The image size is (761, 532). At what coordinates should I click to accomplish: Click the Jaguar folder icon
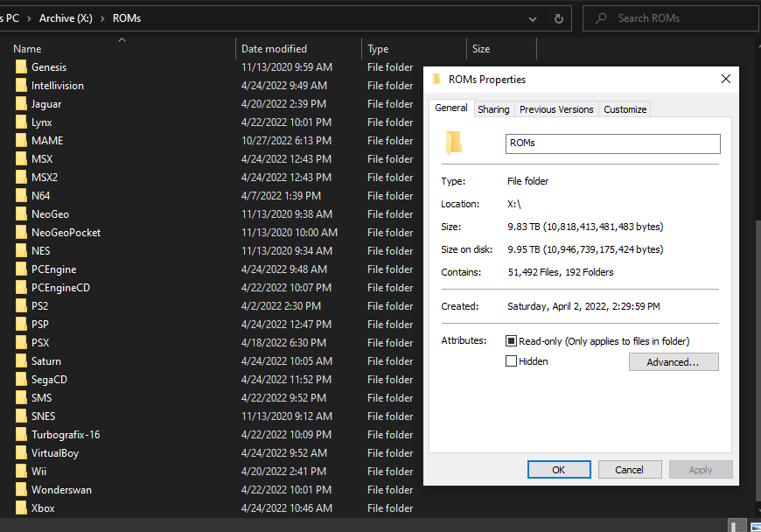click(21, 104)
